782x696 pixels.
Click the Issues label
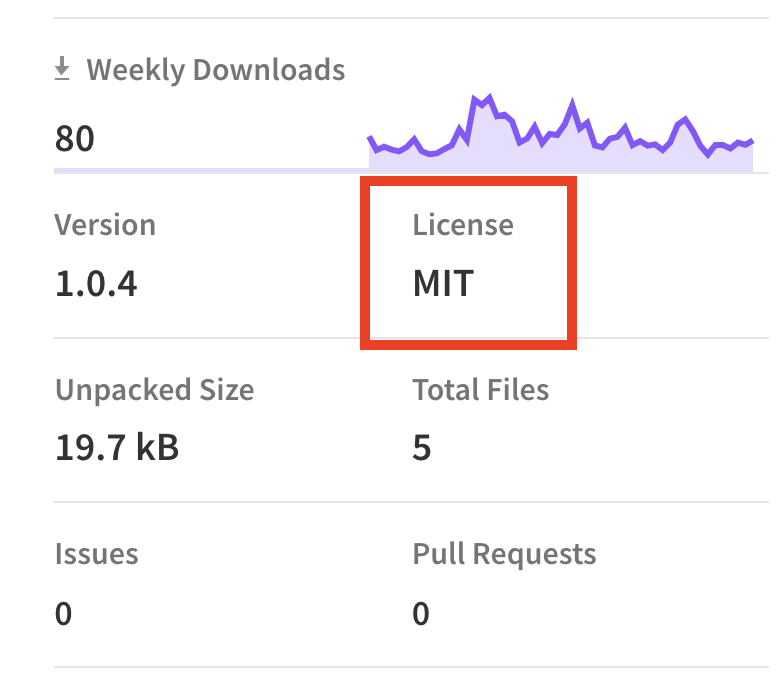[97, 554]
